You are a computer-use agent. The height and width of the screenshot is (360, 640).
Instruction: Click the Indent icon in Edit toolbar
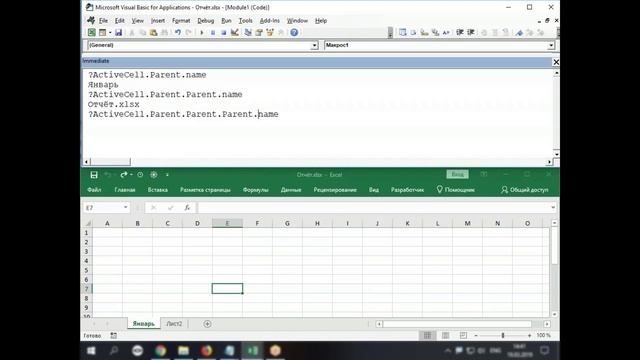click(x=460, y=33)
